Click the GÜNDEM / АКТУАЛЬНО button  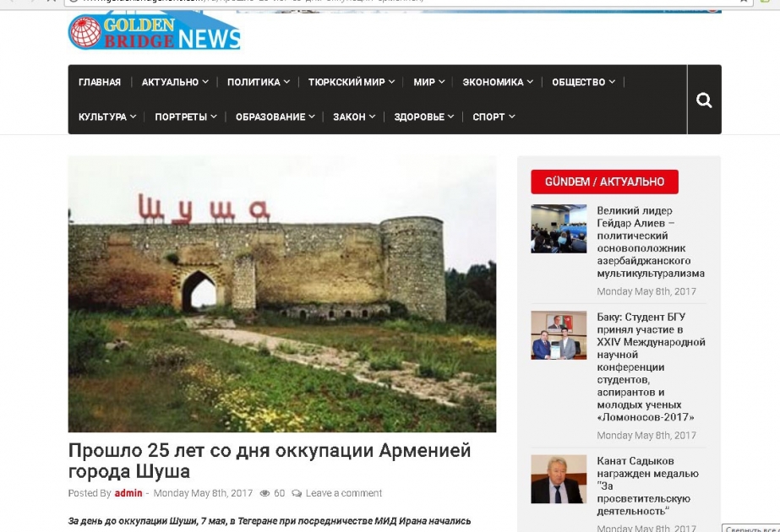pyautogui.click(x=604, y=182)
